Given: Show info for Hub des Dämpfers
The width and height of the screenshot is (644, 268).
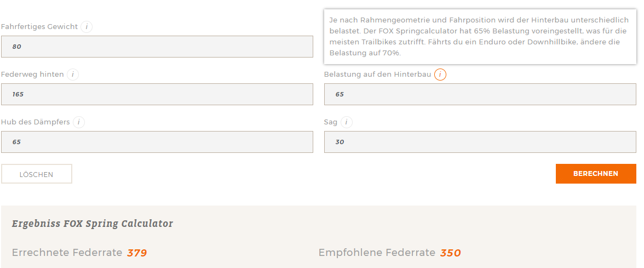Looking at the screenshot, I should 79,122.
